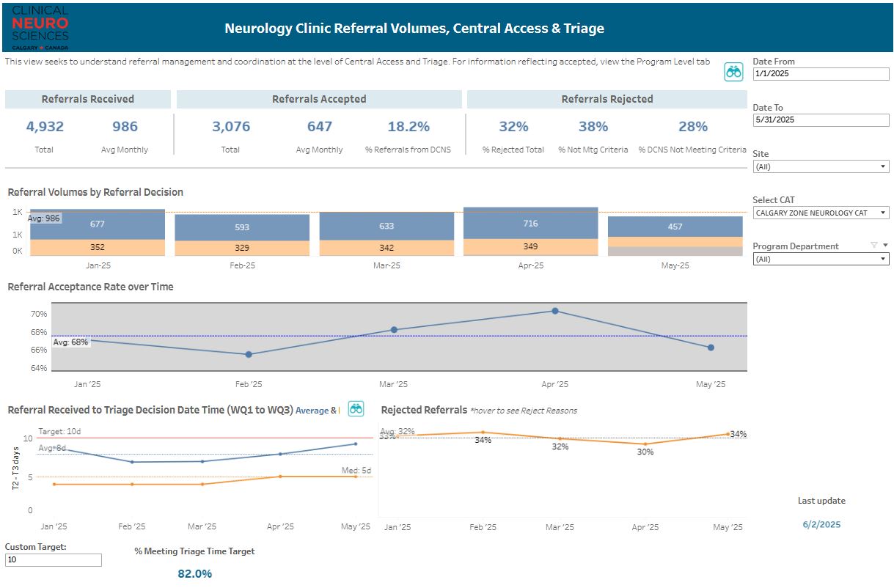Click the grey May-25 bar segment

[x=675, y=251]
